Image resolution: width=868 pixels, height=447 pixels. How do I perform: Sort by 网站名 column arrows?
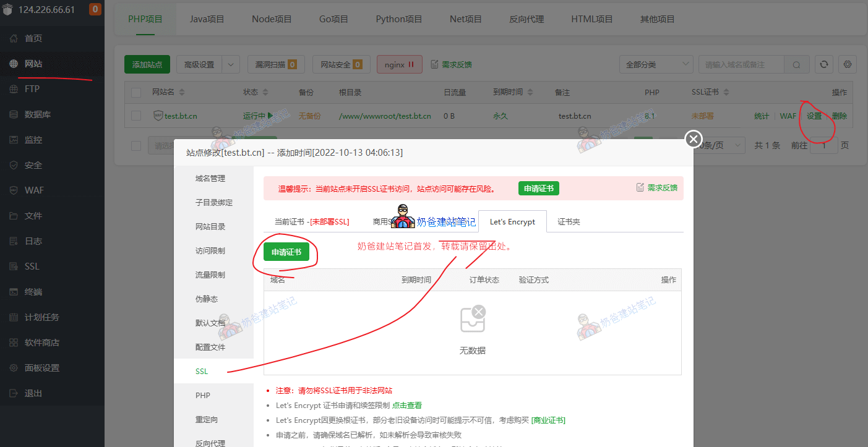tap(181, 93)
